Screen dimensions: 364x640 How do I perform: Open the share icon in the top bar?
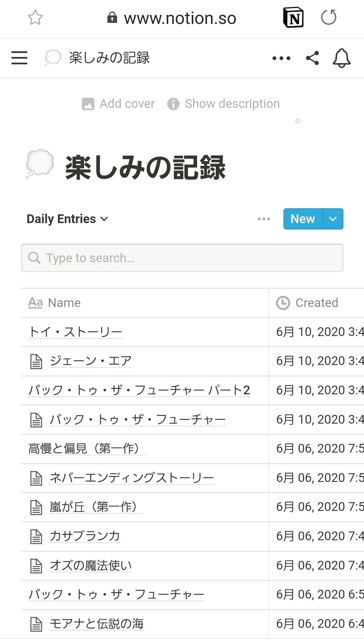[312, 58]
